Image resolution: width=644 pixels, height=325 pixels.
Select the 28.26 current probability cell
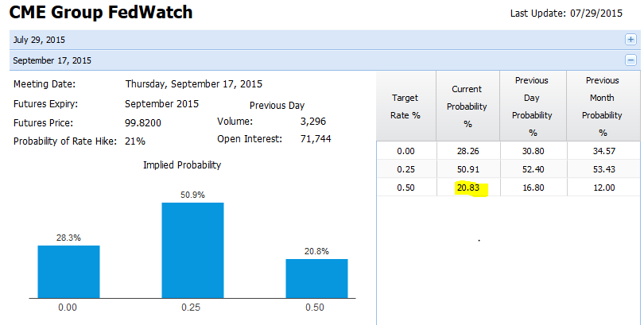tap(467, 151)
